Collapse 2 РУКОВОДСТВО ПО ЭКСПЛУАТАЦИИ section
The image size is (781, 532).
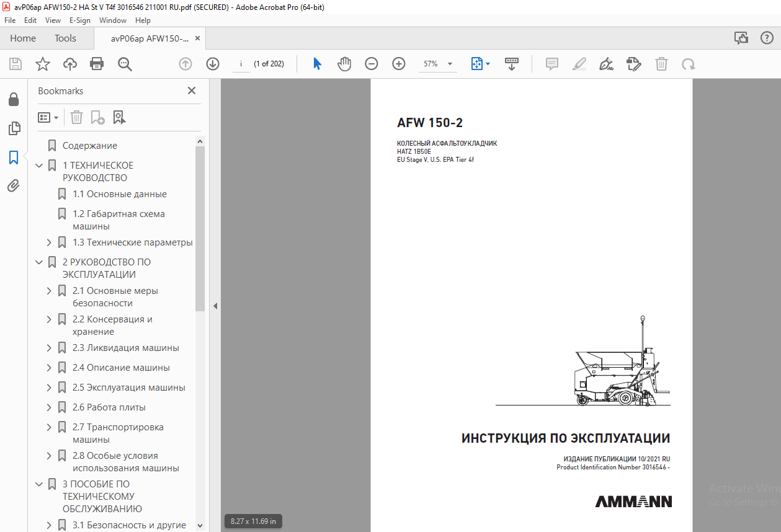pos(39,262)
